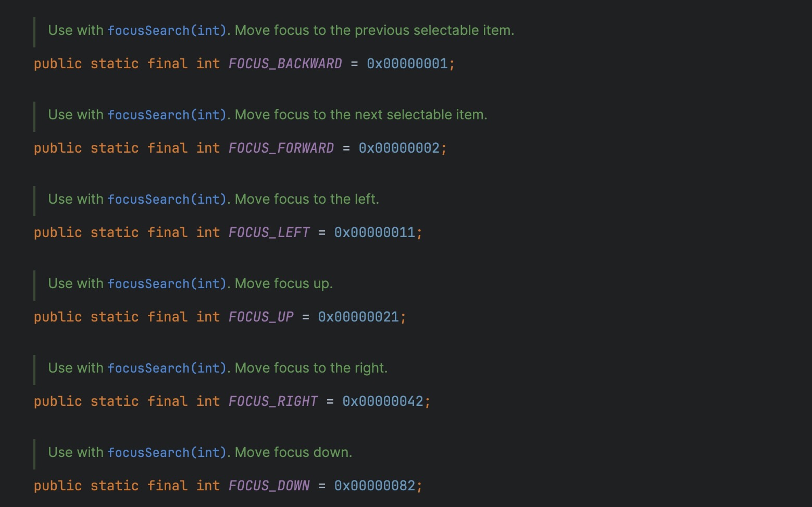Screen dimensions: 812x507
Task: Click the 0x00000082 hex literal
Action: tap(374, 486)
